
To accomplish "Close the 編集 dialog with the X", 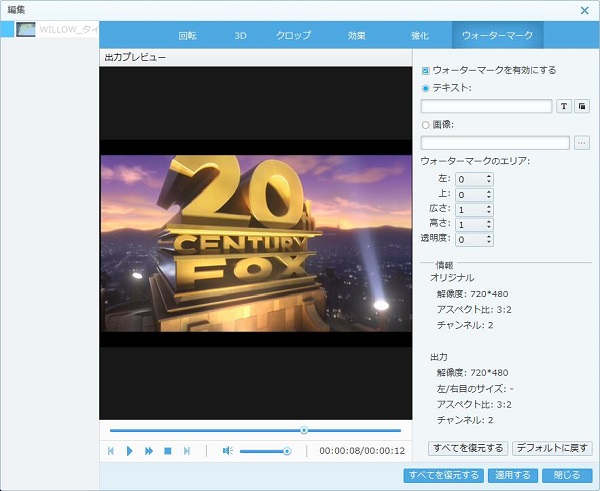I will coord(584,10).
